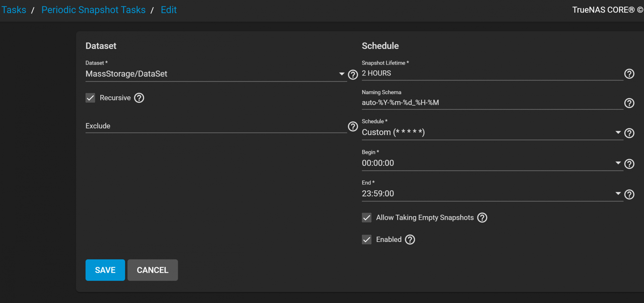Open help for the Dataset field
Screen dimensions: 644x303
pyautogui.click(x=353, y=74)
